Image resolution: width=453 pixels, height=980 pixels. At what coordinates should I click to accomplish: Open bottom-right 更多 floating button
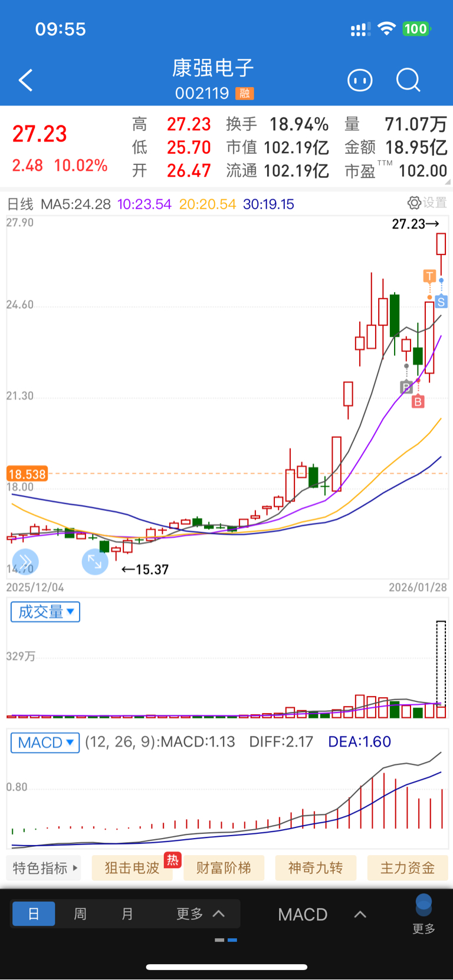click(424, 914)
